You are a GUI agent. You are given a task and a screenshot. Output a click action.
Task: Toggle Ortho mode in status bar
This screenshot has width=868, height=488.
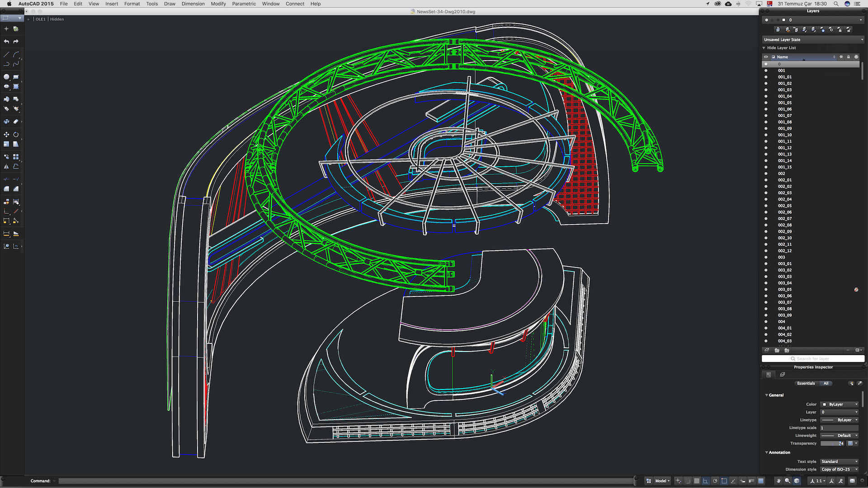pyautogui.click(x=706, y=481)
